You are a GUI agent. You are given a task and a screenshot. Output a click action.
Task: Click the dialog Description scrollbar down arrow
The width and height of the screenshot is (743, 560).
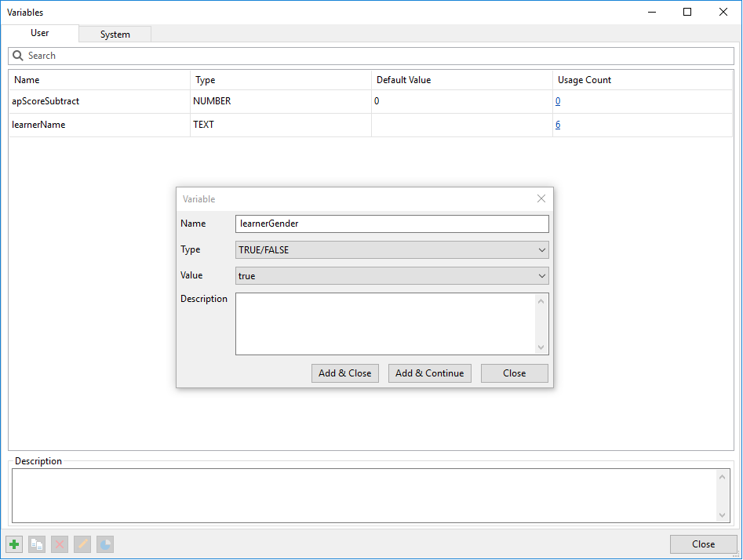tap(541, 347)
